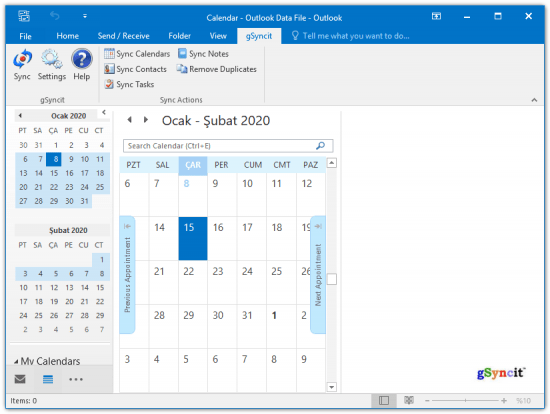Click the Search Calendar input field
This screenshot has height=414, width=550.
tap(228, 146)
